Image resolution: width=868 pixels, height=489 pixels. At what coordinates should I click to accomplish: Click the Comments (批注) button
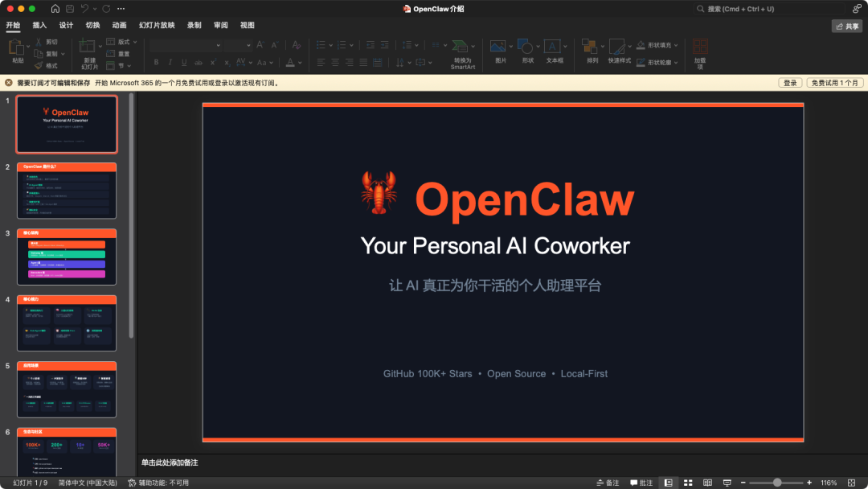641,483
